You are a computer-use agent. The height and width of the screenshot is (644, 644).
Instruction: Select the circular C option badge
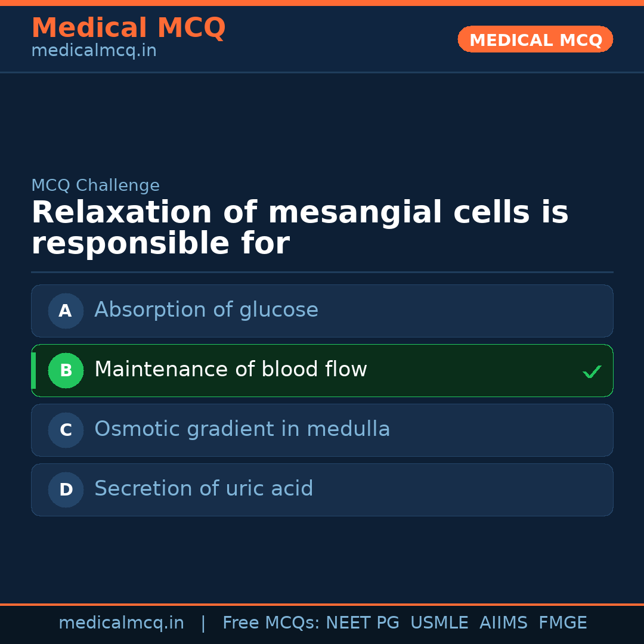click(66, 430)
